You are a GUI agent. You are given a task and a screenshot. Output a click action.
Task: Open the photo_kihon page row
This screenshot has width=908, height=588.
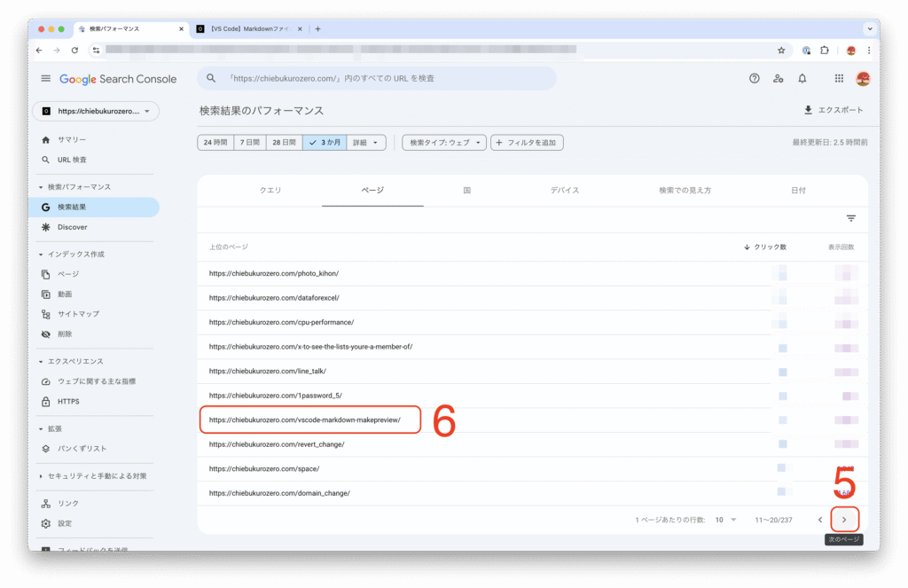click(533, 273)
